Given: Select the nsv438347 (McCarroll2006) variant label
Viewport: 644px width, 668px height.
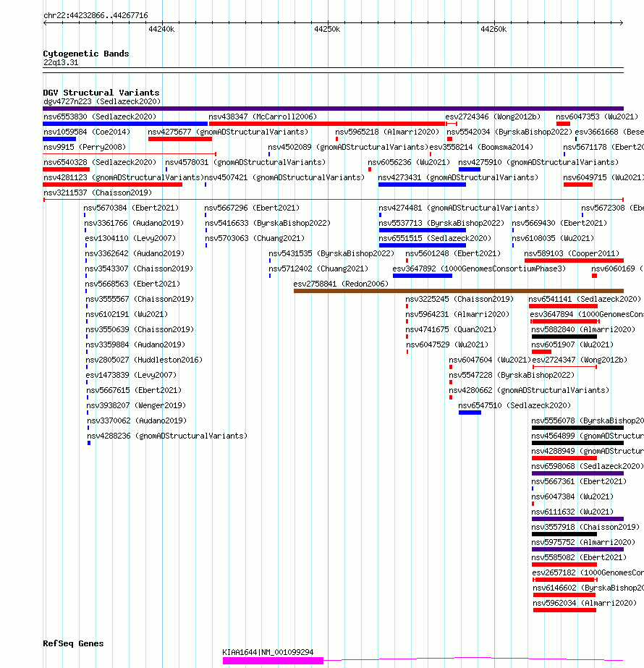Looking at the screenshot, I should coord(263,117).
